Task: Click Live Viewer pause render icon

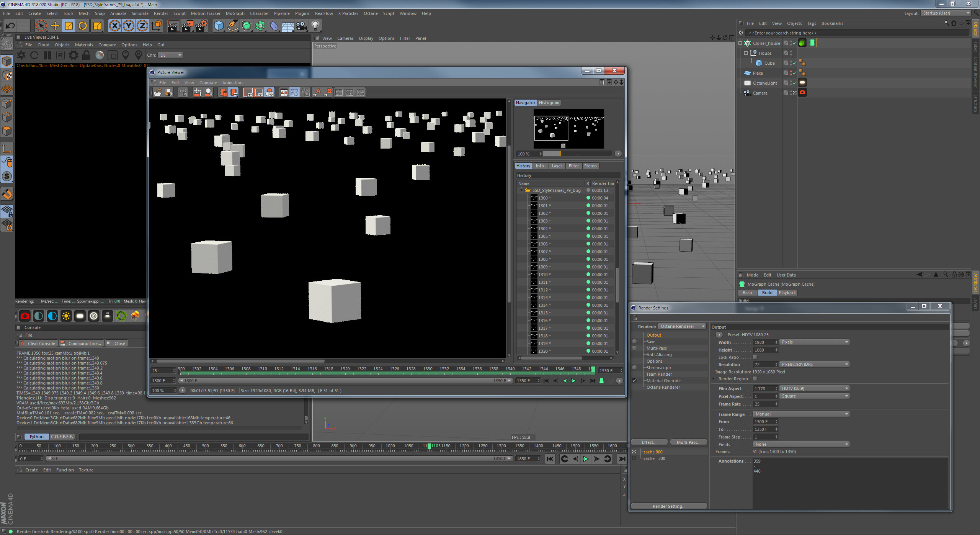Action: (x=47, y=55)
